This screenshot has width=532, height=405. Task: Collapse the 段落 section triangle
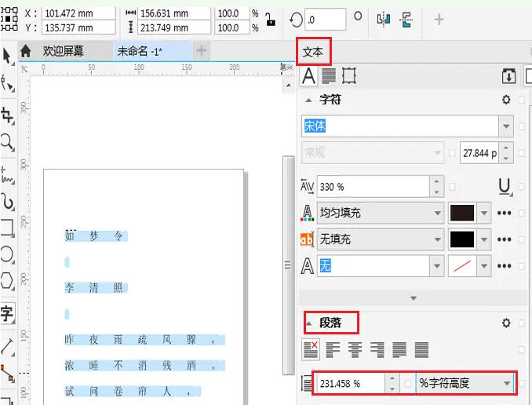point(308,323)
